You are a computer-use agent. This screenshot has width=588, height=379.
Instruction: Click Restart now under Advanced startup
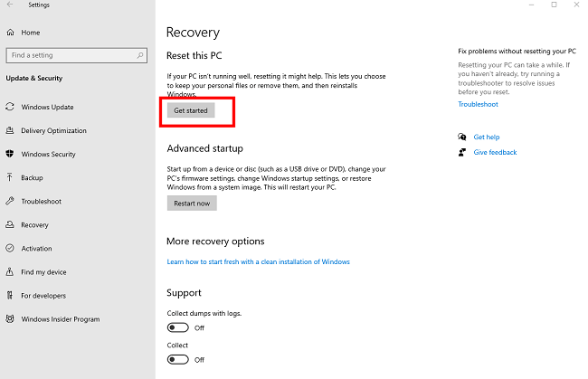(x=192, y=204)
